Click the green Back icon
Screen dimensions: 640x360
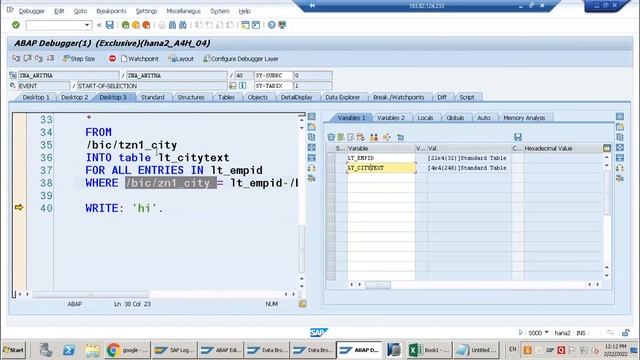[126, 25]
